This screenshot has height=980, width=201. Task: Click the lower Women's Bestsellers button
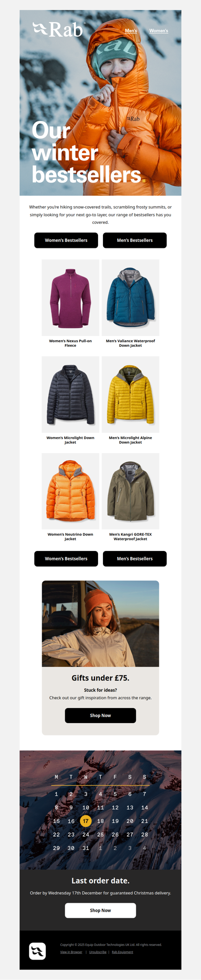coord(66,558)
